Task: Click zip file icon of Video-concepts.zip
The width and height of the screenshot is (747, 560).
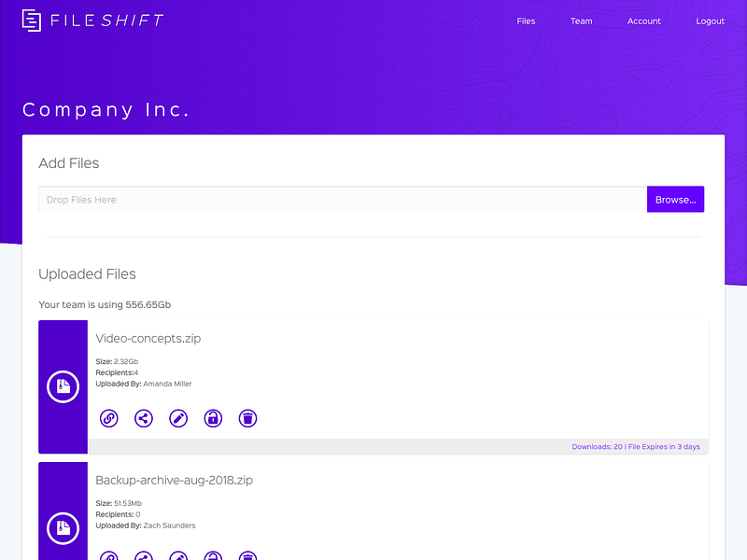Action: (63, 386)
